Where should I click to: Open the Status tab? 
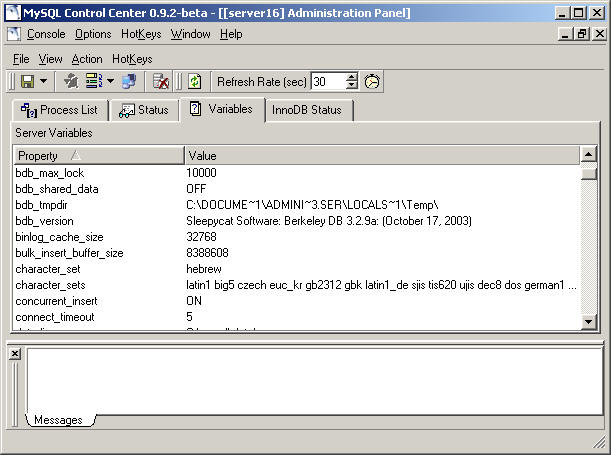[144, 110]
